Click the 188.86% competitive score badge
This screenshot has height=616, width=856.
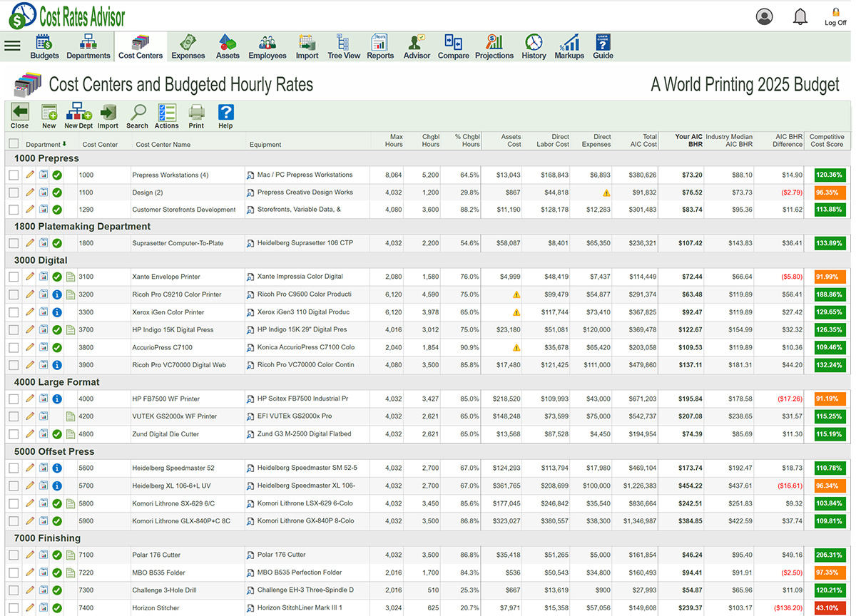(830, 294)
